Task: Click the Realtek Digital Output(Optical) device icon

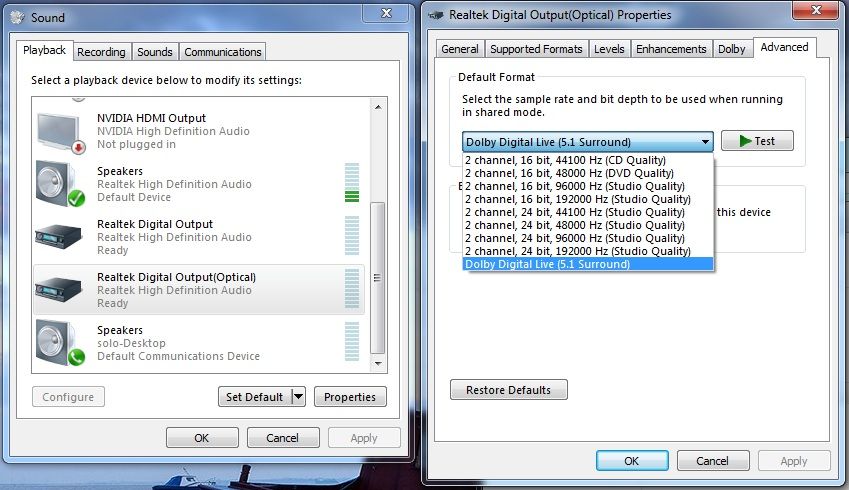Action: tap(58, 289)
